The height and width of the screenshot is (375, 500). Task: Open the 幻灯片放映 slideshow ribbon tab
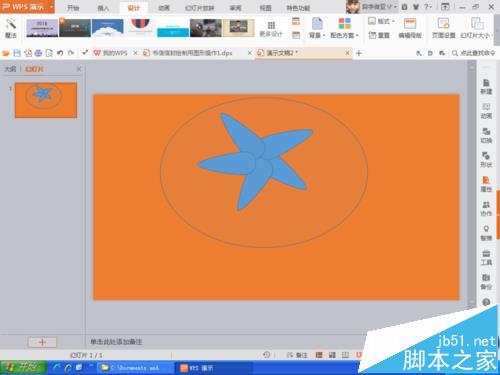(200, 7)
